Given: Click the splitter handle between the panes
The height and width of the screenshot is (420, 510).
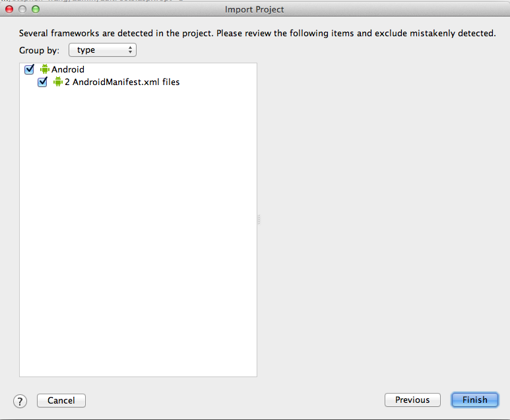Looking at the screenshot, I should pos(259,220).
